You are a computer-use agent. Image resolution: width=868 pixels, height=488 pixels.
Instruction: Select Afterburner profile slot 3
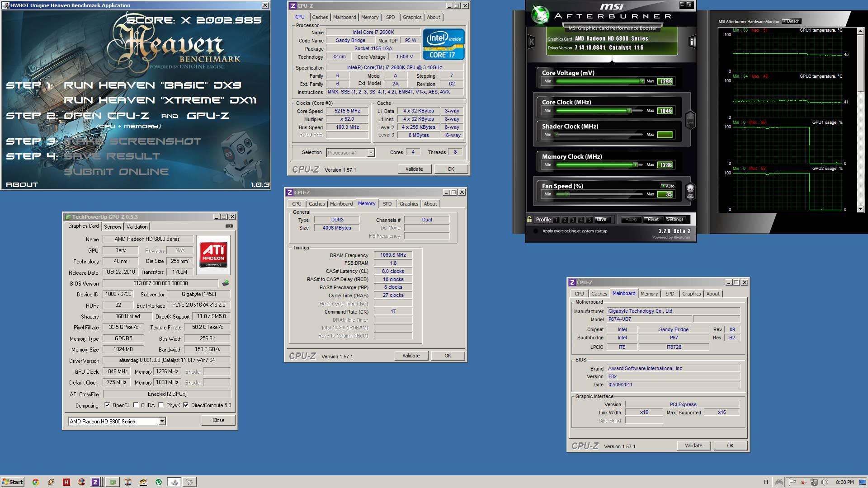click(573, 220)
